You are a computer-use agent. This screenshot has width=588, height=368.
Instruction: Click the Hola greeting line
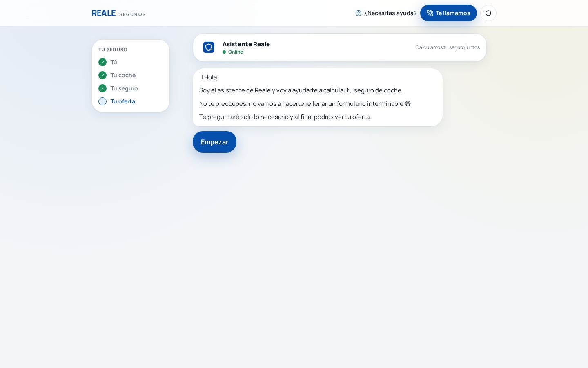tap(209, 77)
